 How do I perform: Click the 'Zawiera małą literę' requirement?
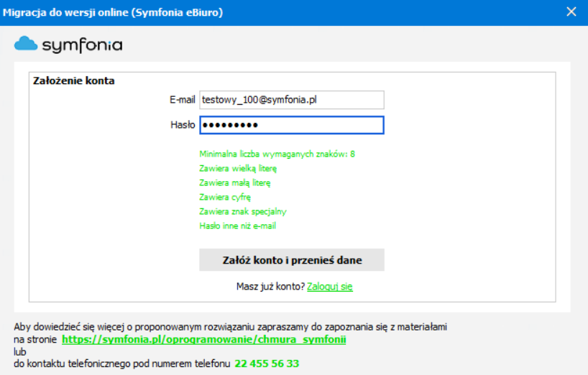coord(235,182)
